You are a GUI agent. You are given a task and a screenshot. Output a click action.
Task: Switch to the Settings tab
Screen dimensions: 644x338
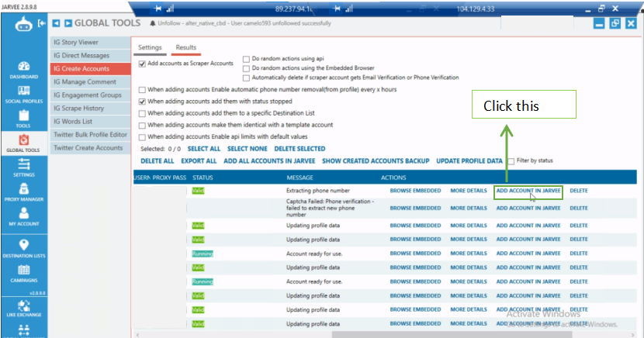(150, 47)
